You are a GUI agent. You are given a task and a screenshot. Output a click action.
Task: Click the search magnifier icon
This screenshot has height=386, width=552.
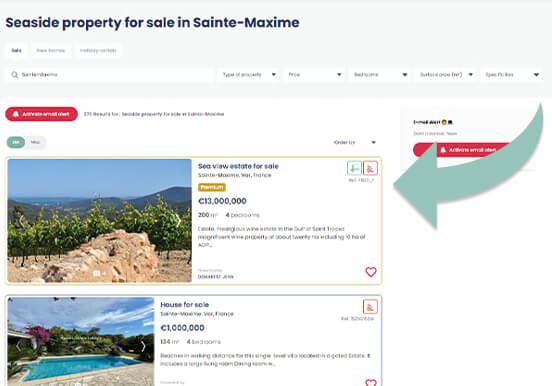click(14, 75)
